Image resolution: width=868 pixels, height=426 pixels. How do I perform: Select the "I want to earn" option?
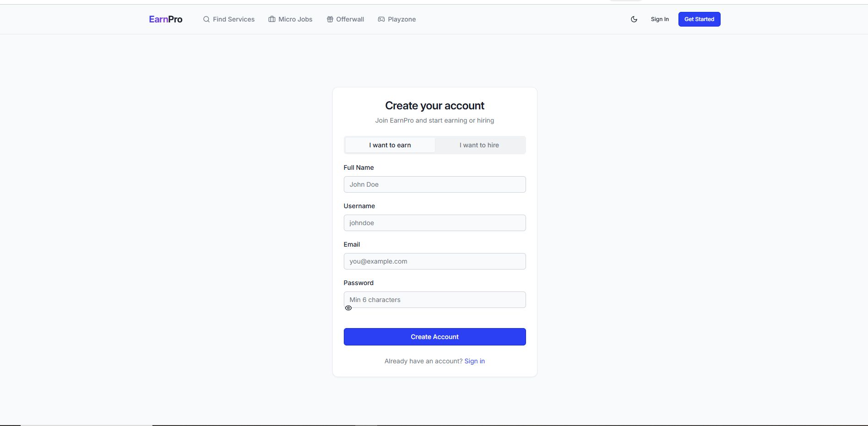tap(390, 145)
